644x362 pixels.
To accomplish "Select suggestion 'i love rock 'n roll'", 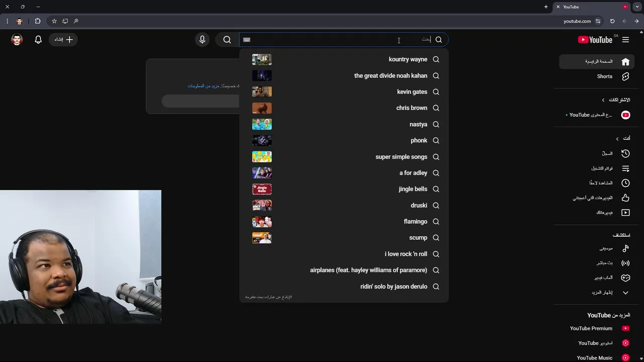I will click(344, 254).
